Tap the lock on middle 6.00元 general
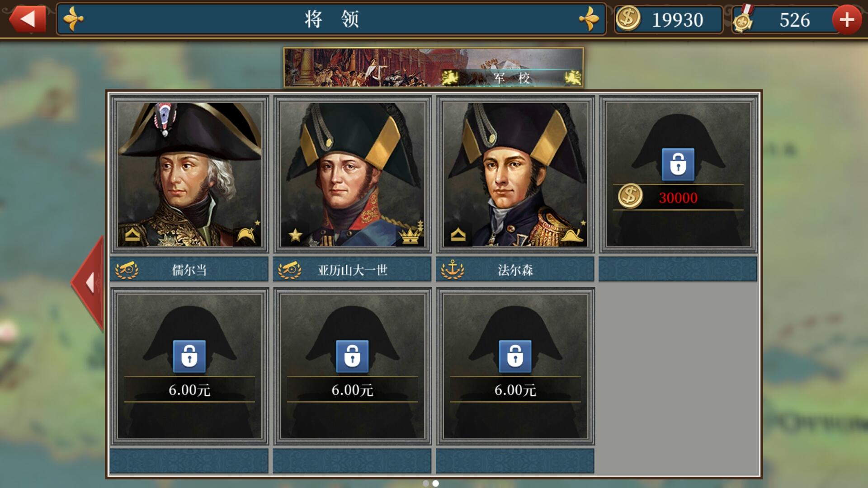868x488 pixels. [x=352, y=356]
